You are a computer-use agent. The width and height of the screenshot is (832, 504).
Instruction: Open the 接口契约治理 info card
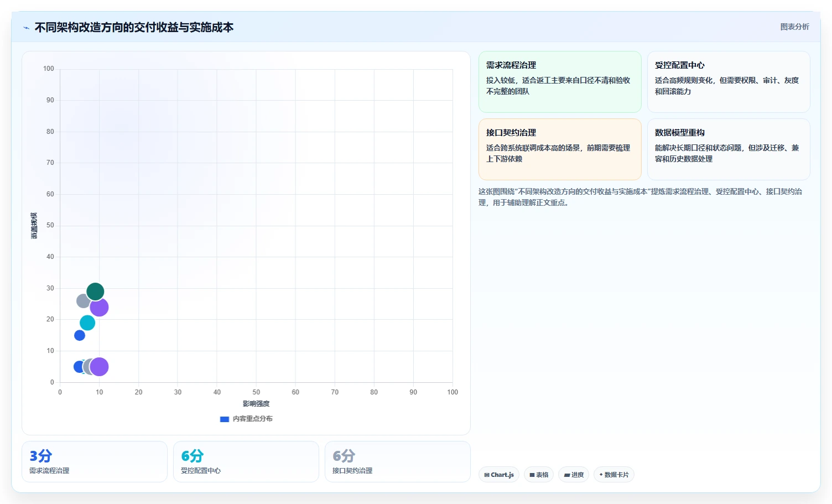point(560,149)
